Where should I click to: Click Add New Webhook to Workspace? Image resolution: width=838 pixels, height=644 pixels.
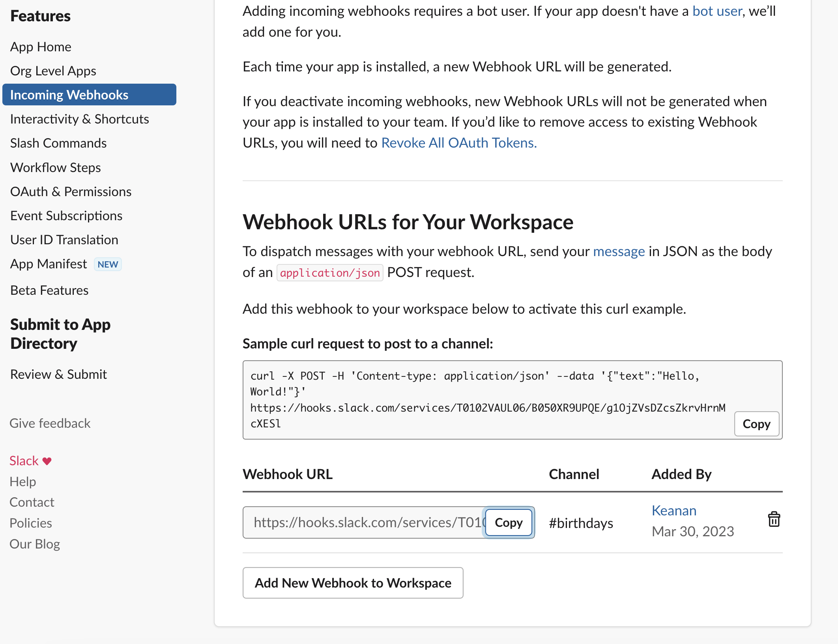(x=353, y=583)
